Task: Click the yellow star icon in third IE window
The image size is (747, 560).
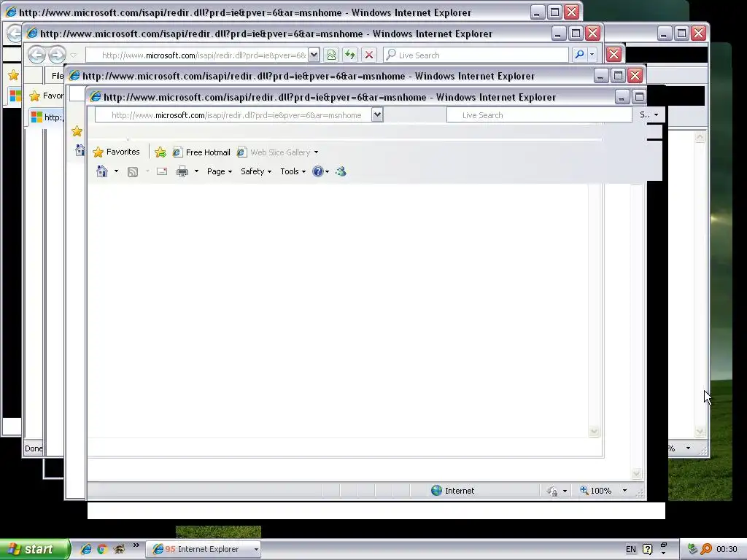Action: click(x=77, y=131)
